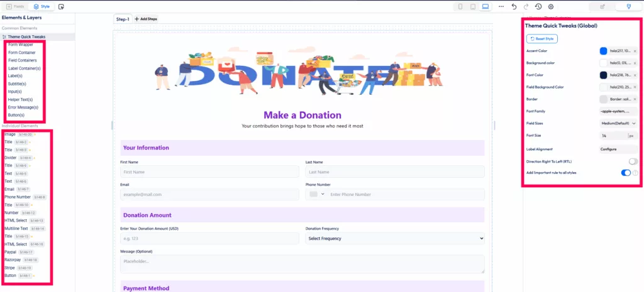The image size is (644, 292).
Task: Enable Direction Right To Left toggle
Action: click(633, 161)
